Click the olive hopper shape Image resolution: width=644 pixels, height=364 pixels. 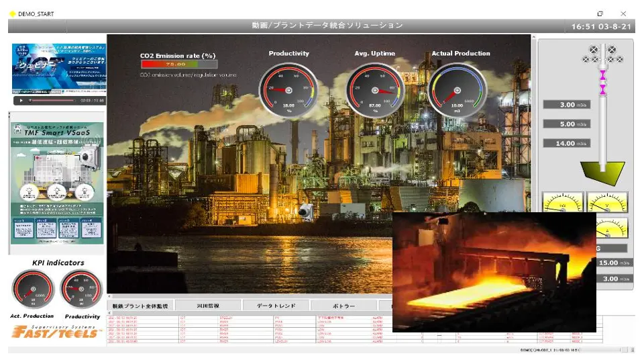click(602, 173)
